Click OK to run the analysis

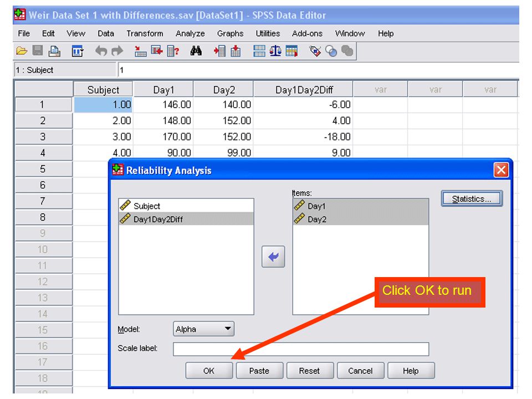(209, 371)
